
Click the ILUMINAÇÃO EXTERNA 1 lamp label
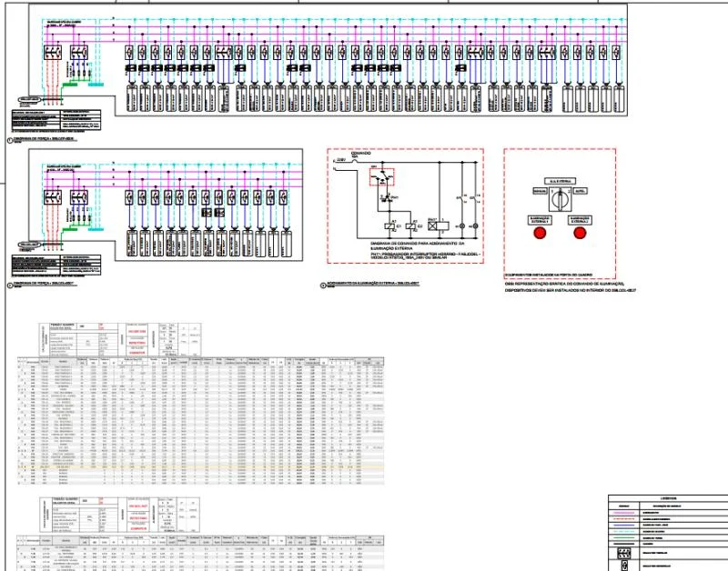click(x=540, y=219)
